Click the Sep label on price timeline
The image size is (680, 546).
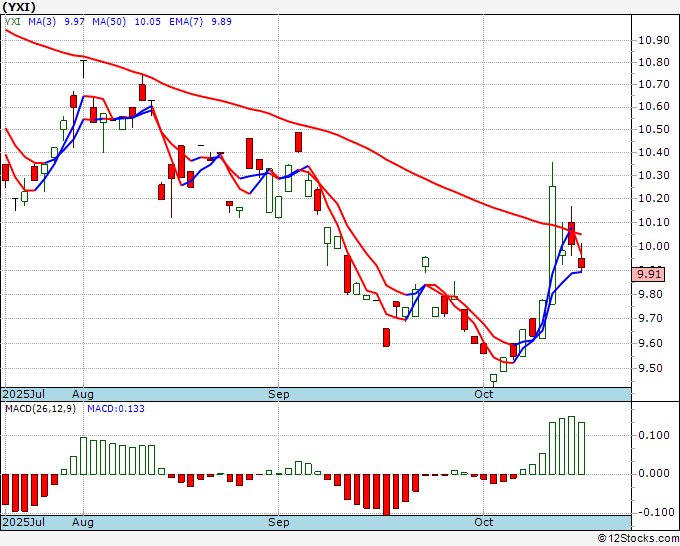pyautogui.click(x=278, y=394)
